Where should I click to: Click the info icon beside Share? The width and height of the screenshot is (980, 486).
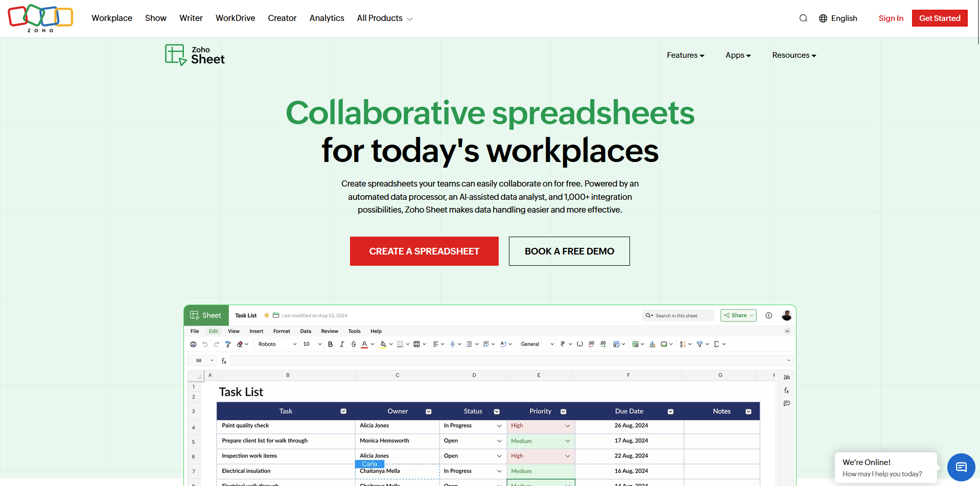[768, 315]
